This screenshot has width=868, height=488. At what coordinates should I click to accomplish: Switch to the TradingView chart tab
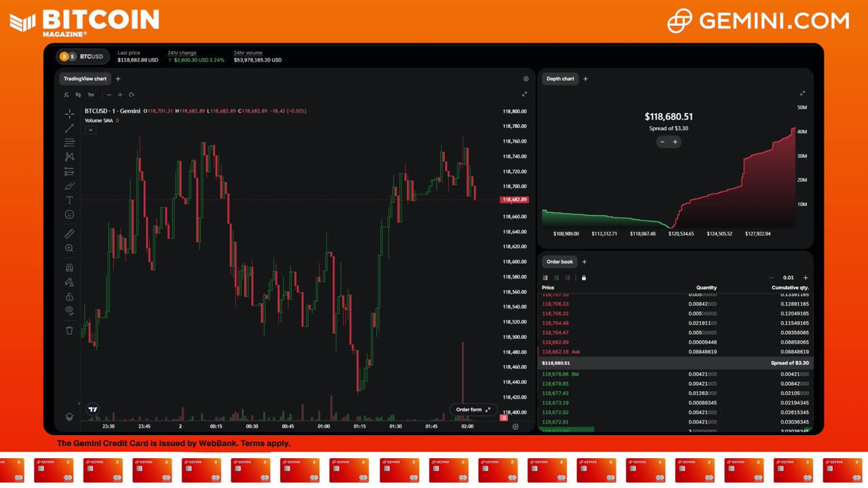[x=85, y=79]
